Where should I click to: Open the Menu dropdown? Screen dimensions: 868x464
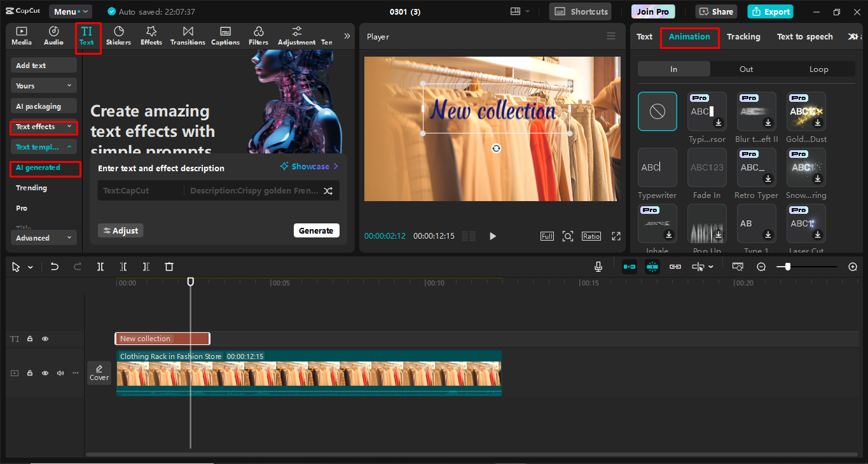pyautogui.click(x=71, y=11)
